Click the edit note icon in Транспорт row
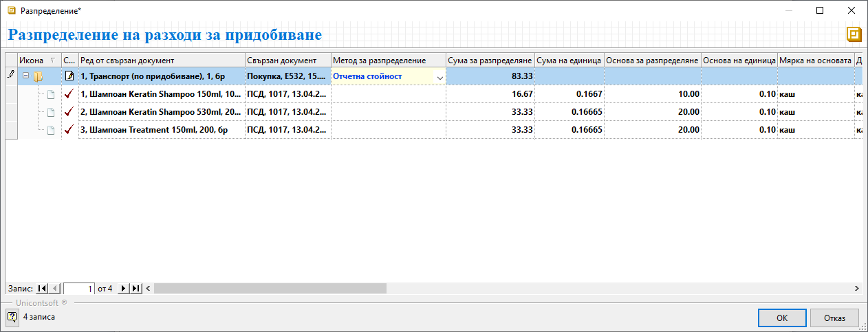The height and width of the screenshot is (332, 868). 69,76
